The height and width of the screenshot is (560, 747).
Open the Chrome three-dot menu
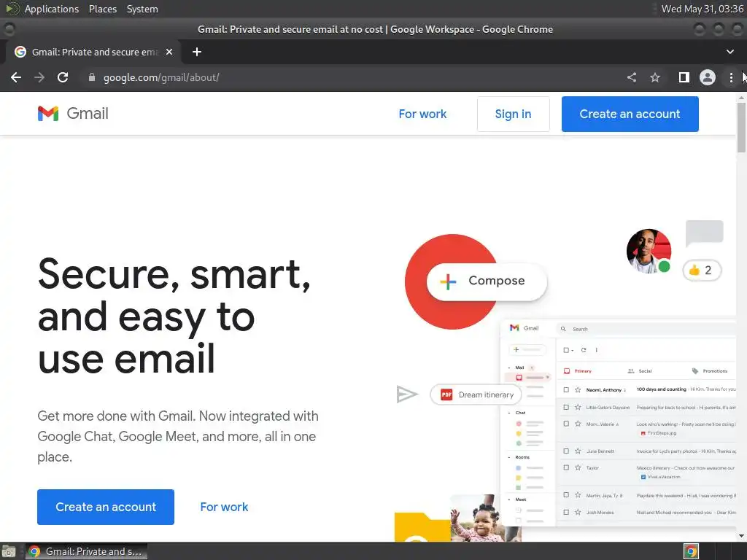point(731,77)
